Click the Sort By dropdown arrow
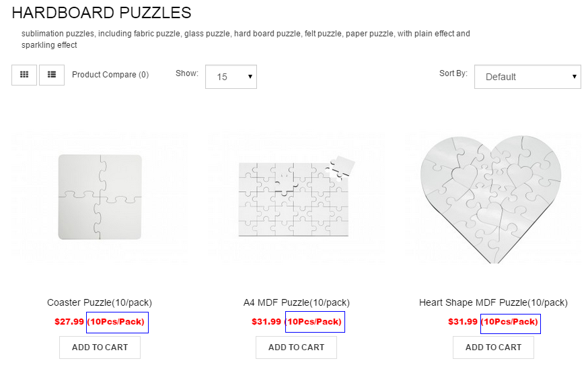 574,77
